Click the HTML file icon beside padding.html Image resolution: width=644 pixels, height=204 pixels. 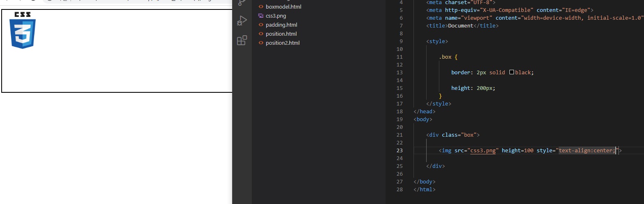pos(261,25)
